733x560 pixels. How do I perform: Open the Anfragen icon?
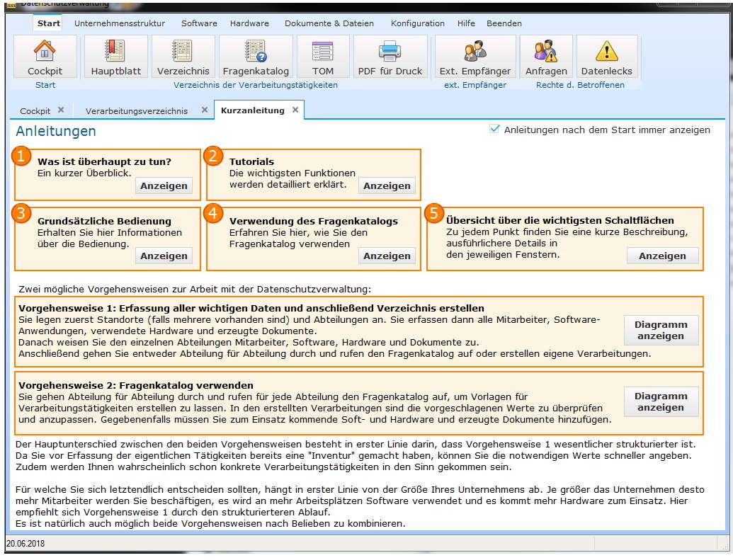point(546,57)
